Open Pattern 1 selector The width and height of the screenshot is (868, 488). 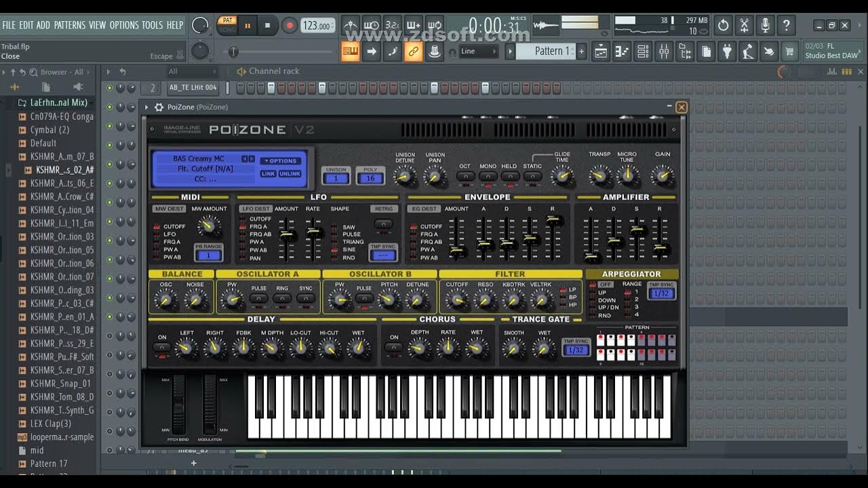pyautogui.click(x=547, y=51)
